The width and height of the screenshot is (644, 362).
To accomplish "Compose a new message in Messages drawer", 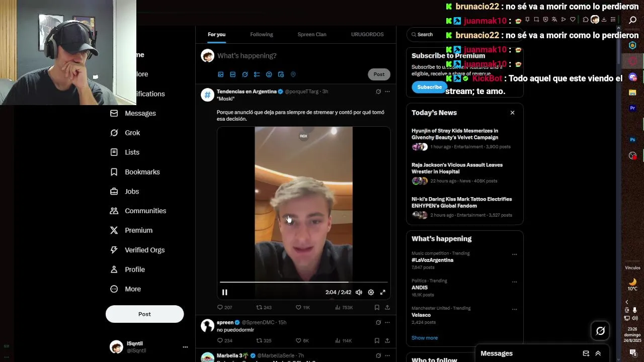I will [x=586, y=353].
